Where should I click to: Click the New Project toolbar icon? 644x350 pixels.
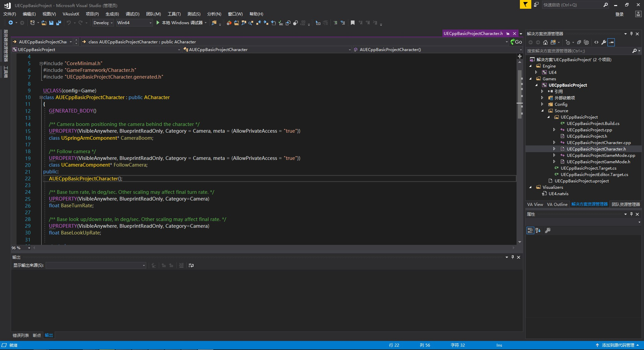point(32,23)
